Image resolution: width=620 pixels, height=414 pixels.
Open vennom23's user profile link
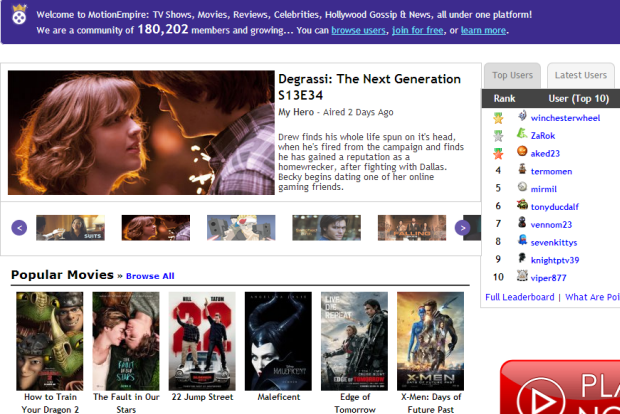[551, 225]
